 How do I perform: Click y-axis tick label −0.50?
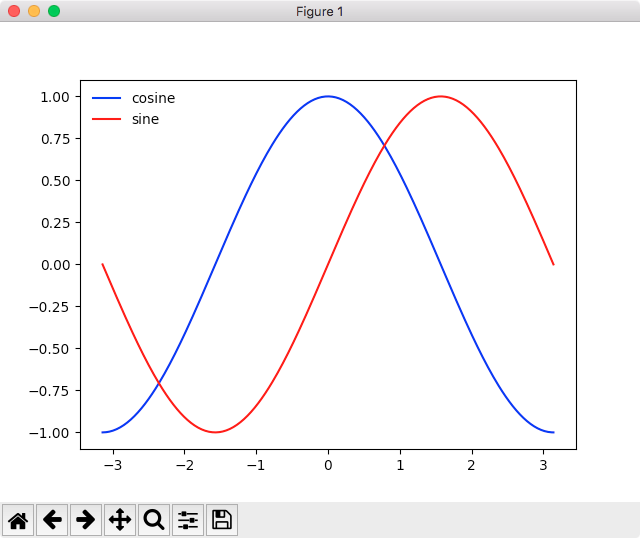pos(49,349)
